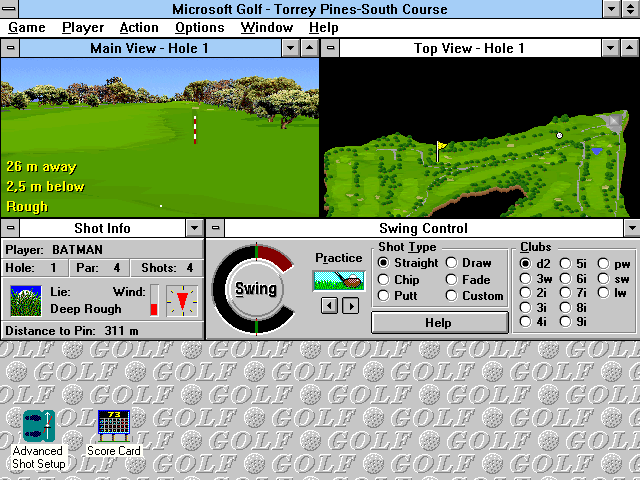
Task: Select the Chip shot type
Action: point(399,280)
